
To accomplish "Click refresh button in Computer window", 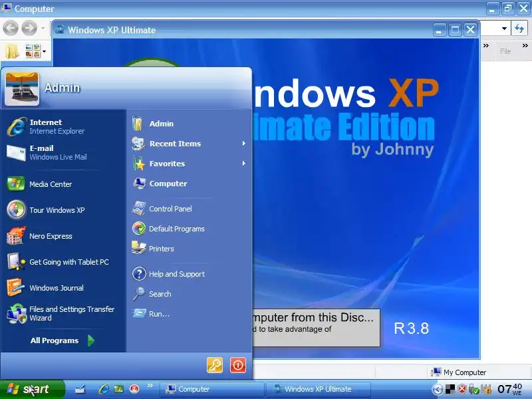I will 519,29.
